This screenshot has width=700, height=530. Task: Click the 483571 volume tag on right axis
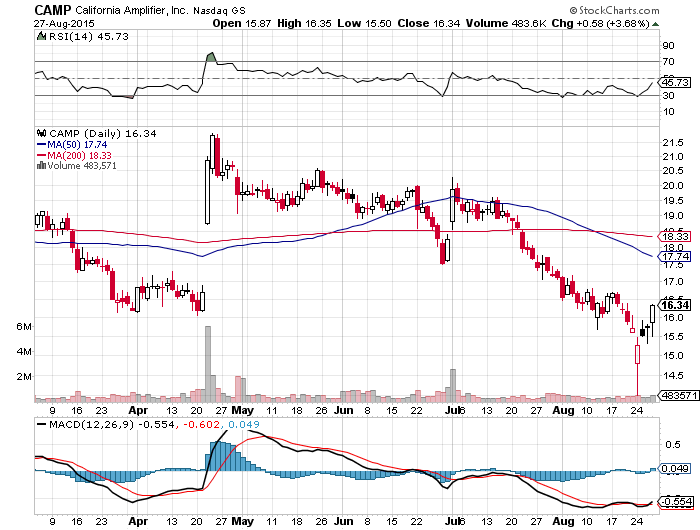[x=679, y=396]
